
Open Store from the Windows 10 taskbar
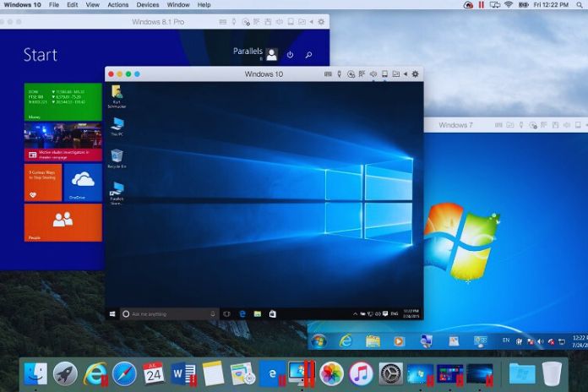(273, 314)
